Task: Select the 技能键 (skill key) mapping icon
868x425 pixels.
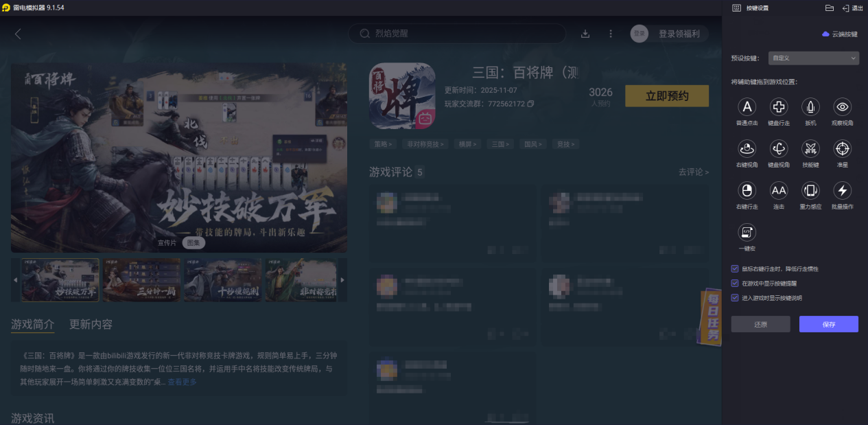Action: click(x=810, y=149)
